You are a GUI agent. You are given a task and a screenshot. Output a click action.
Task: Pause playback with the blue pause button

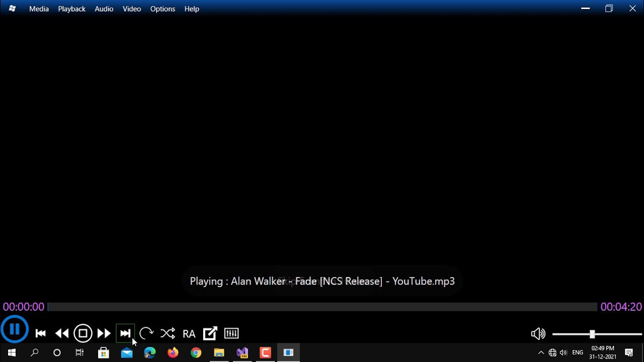15,330
